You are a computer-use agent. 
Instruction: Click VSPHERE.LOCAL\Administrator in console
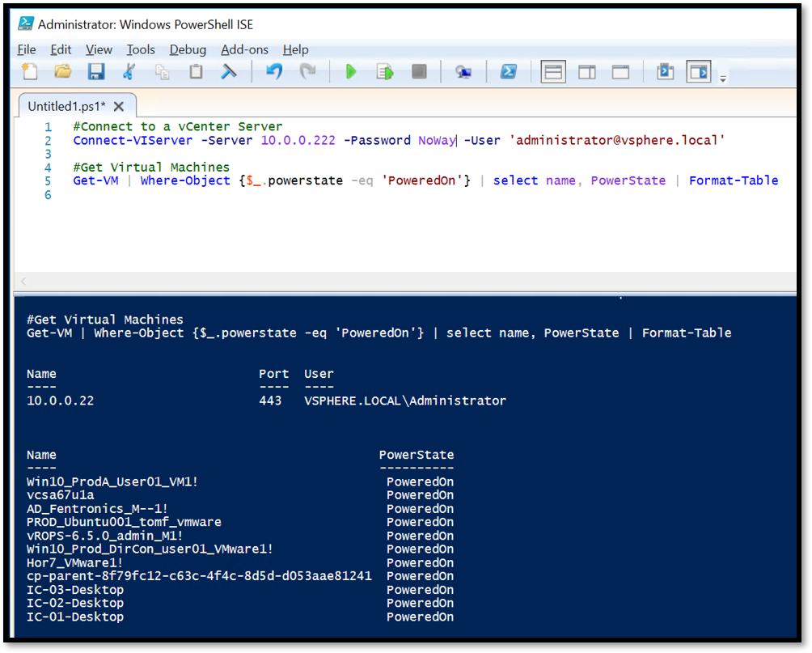405,401
